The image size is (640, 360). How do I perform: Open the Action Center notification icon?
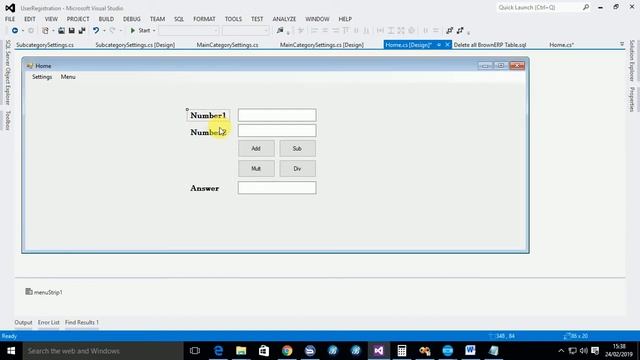595,351
